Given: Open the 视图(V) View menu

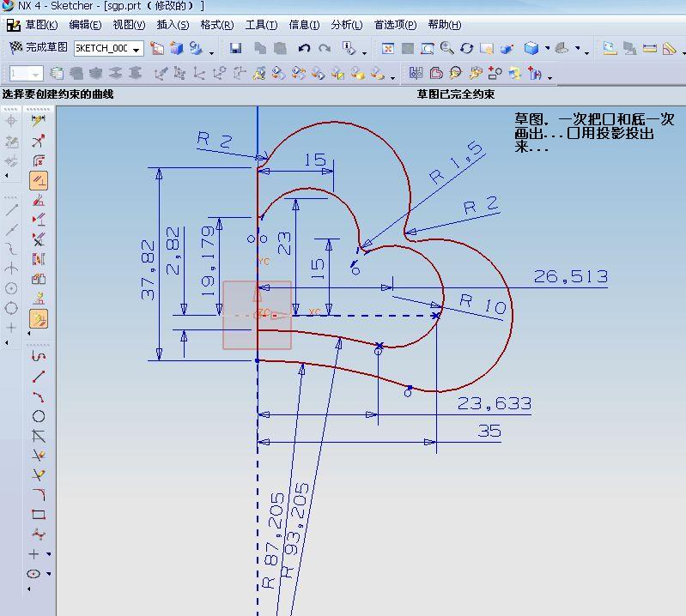Looking at the screenshot, I should click(x=129, y=25).
